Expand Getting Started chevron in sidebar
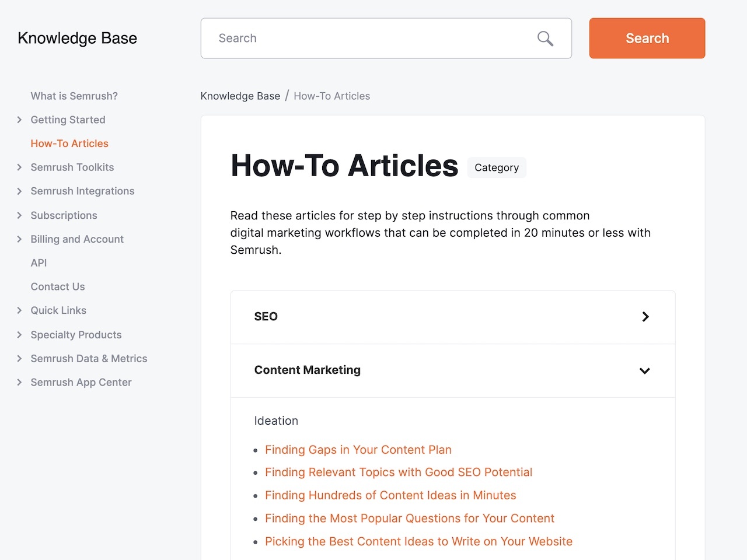747x560 pixels. coord(19,120)
